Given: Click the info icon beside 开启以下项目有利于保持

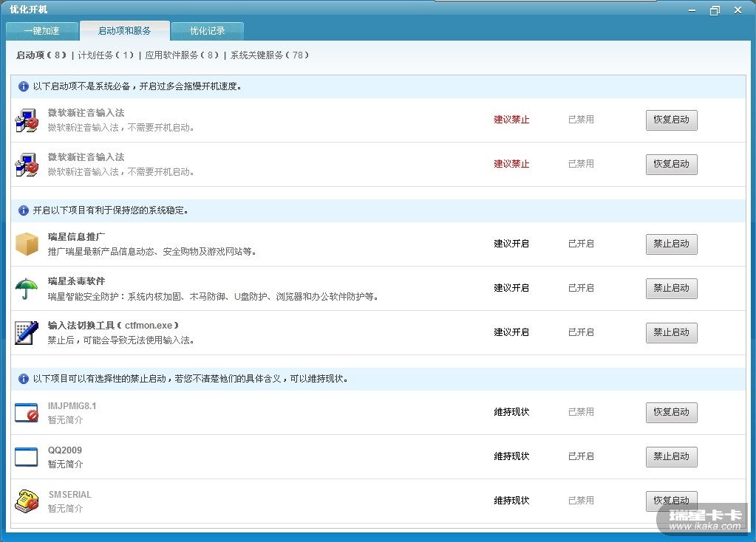Looking at the screenshot, I should coord(23,210).
